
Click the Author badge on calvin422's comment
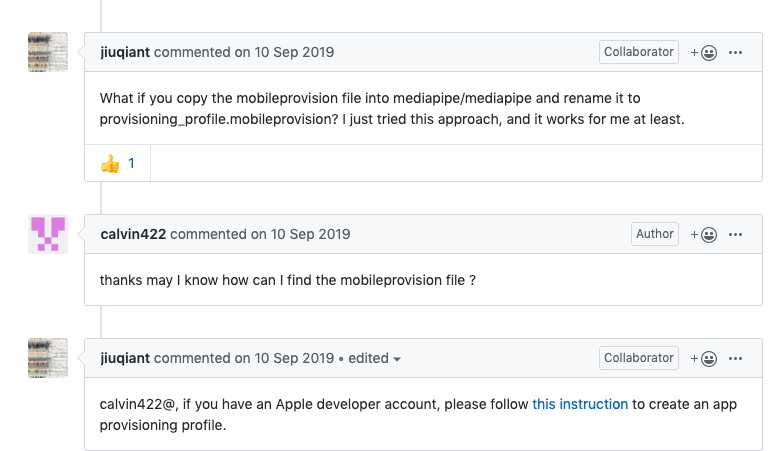(x=655, y=234)
